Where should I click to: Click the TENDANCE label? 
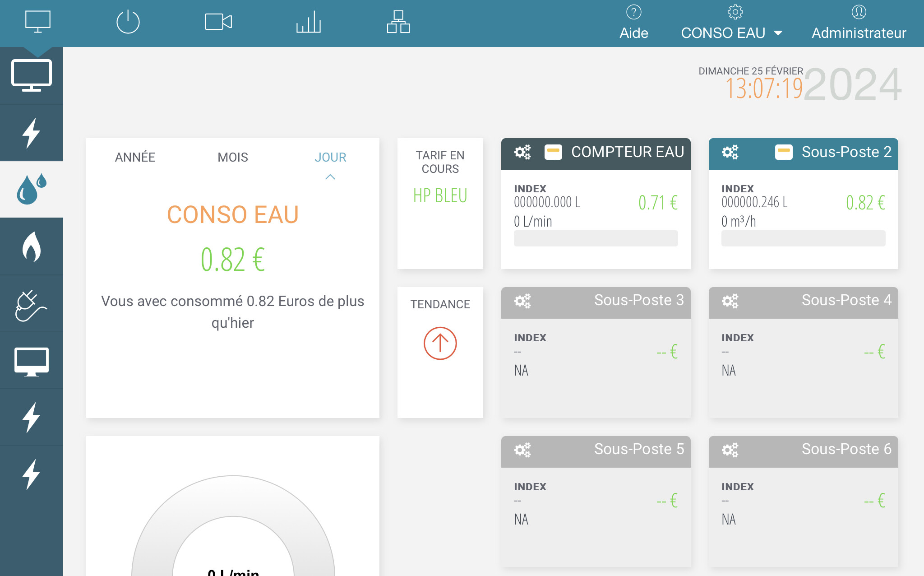pos(440,304)
